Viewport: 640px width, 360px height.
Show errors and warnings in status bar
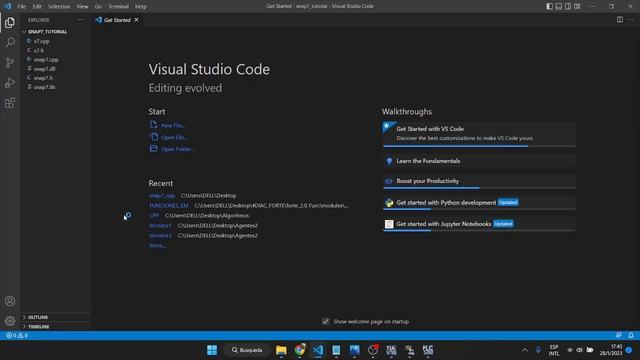(17, 335)
